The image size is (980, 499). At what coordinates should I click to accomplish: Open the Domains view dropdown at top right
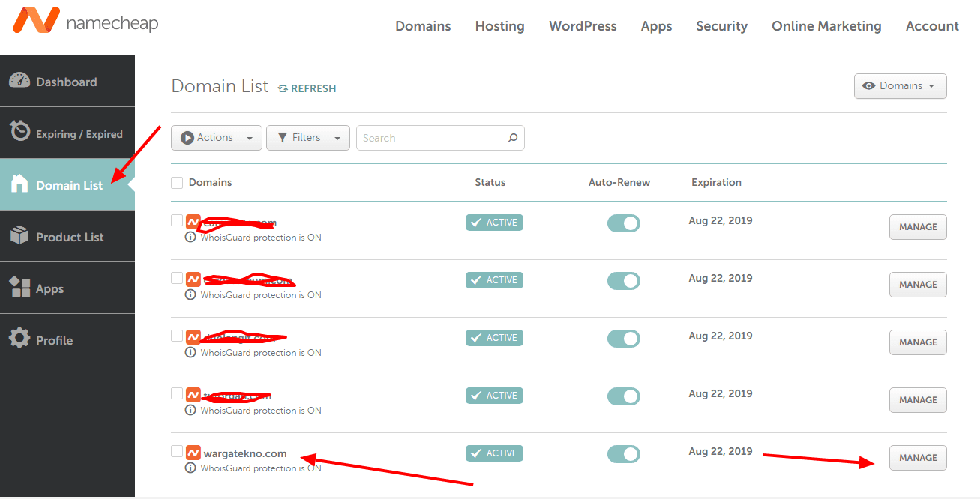click(900, 86)
